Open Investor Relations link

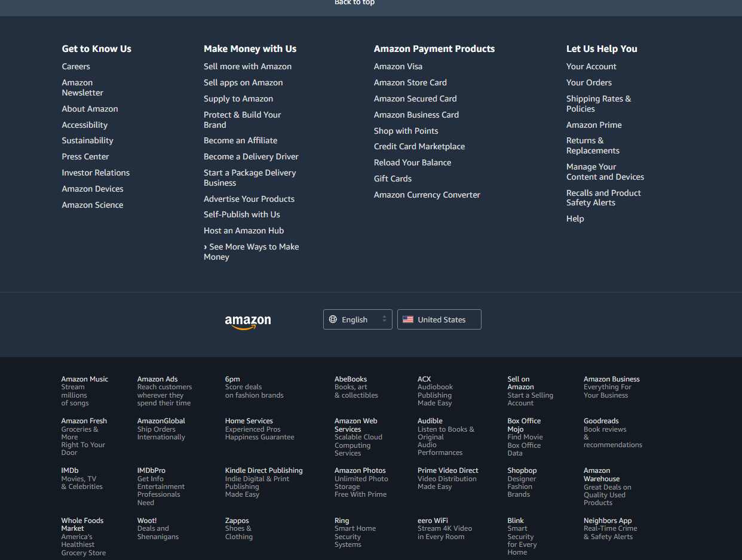point(96,173)
